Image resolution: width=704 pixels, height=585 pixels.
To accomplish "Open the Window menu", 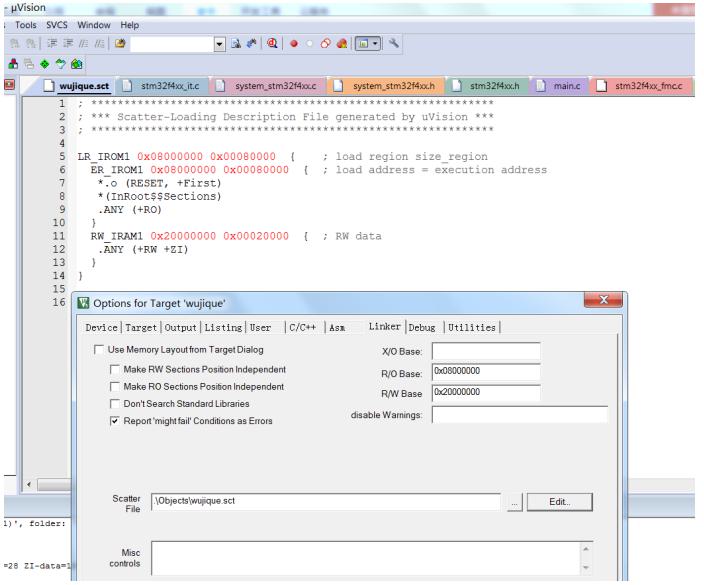I will pos(93,25).
